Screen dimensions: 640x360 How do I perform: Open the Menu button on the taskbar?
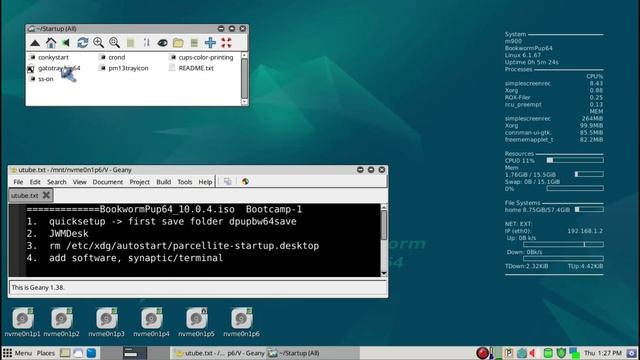click(x=18, y=353)
